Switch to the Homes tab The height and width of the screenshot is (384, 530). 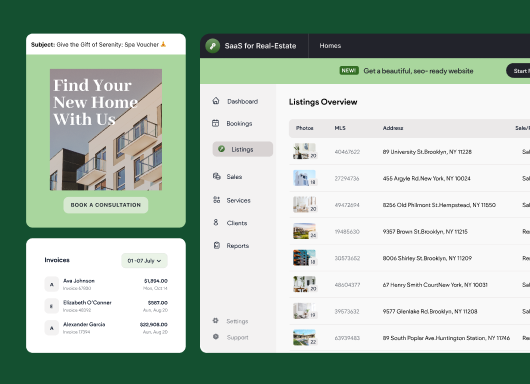pos(330,46)
